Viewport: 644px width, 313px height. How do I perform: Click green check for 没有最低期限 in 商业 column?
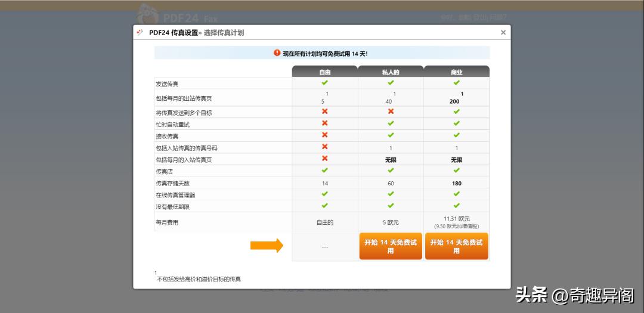click(456, 205)
